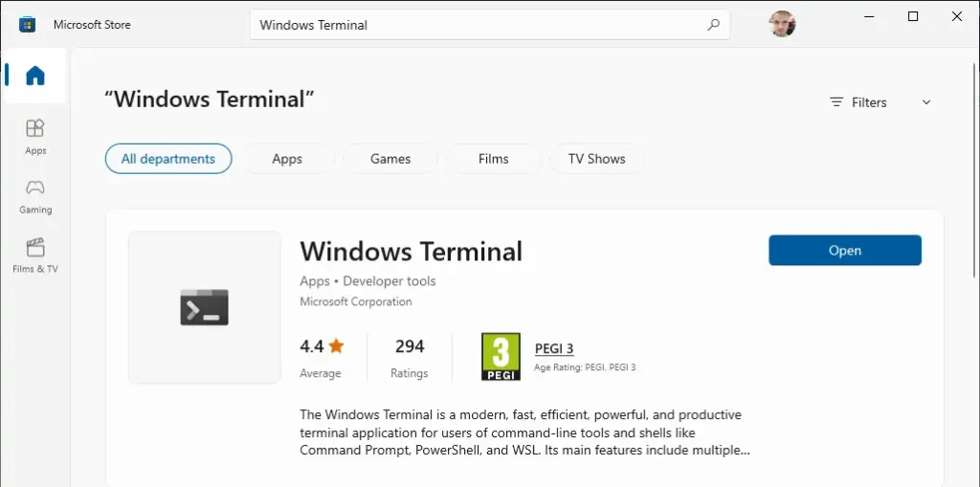Select the All departments filter

[x=168, y=159]
